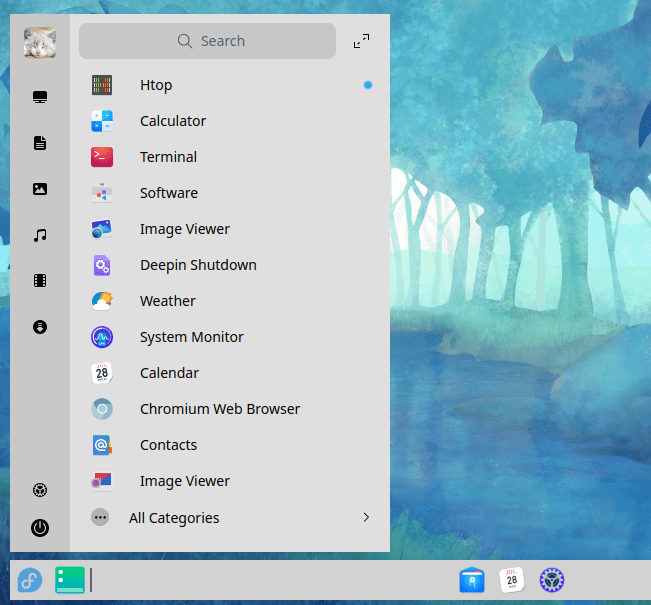This screenshot has width=651, height=605.
Task: Click the green multitasking view dock icon
Action: 70,580
